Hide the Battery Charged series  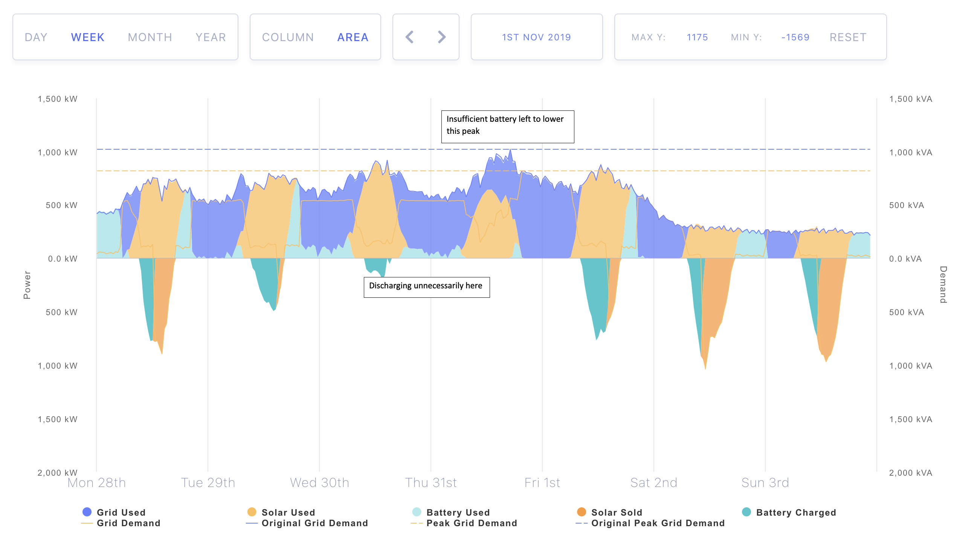[x=789, y=512]
